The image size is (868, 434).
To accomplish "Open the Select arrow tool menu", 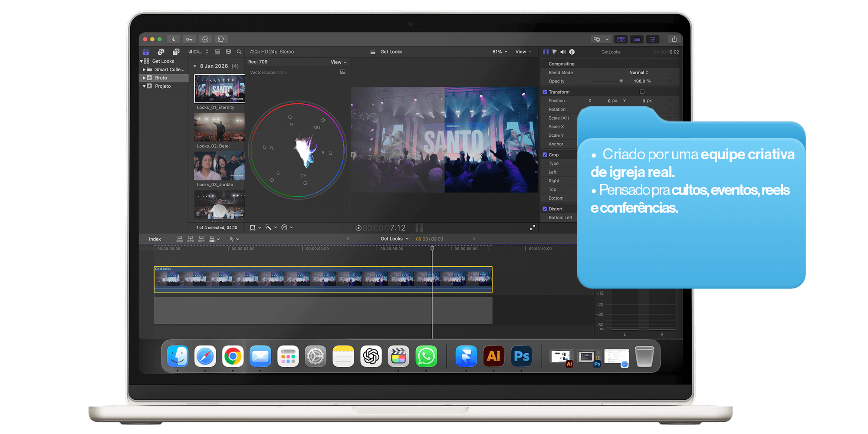I will (x=234, y=239).
